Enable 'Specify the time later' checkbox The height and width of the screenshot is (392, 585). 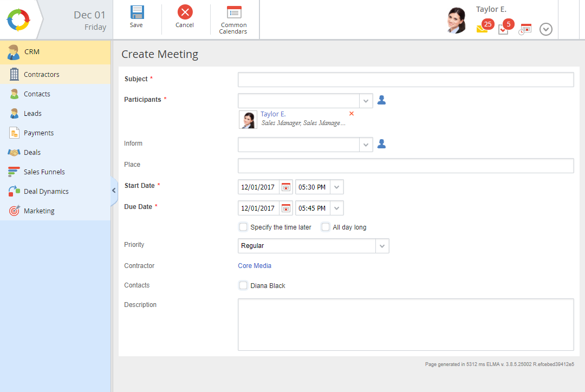click(x=243, y=227)
